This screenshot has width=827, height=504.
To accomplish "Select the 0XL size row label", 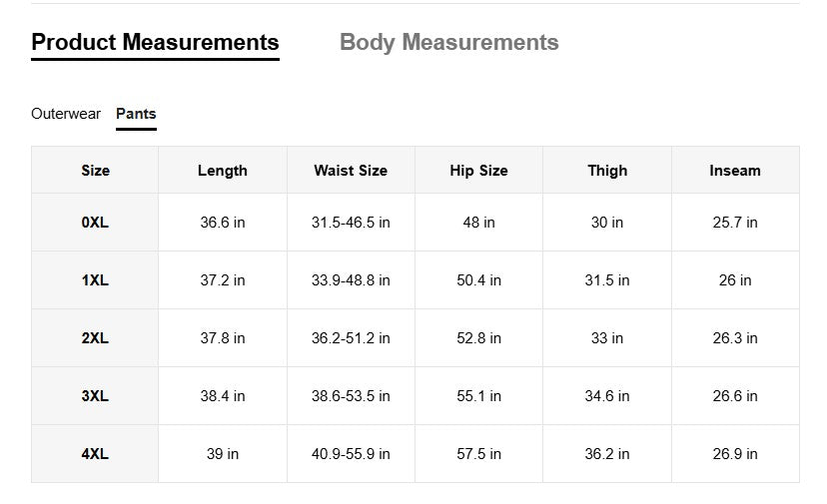I will (x=95, y=223).
